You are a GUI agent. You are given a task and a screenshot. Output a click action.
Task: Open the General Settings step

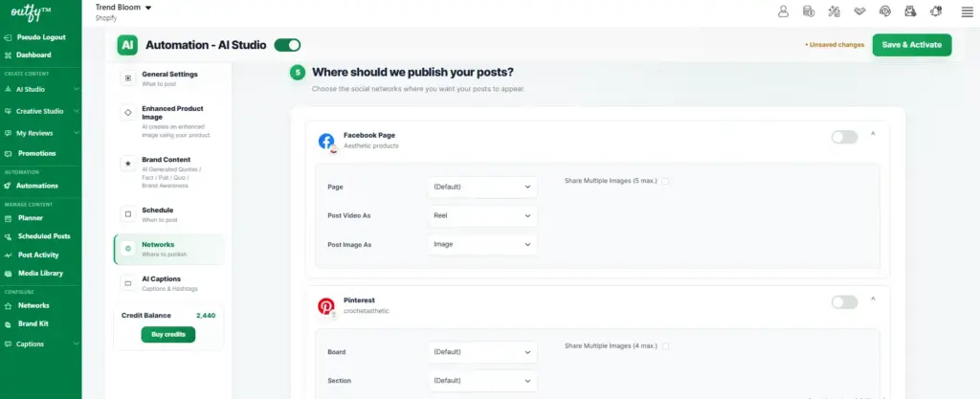(x=168, y=78)
